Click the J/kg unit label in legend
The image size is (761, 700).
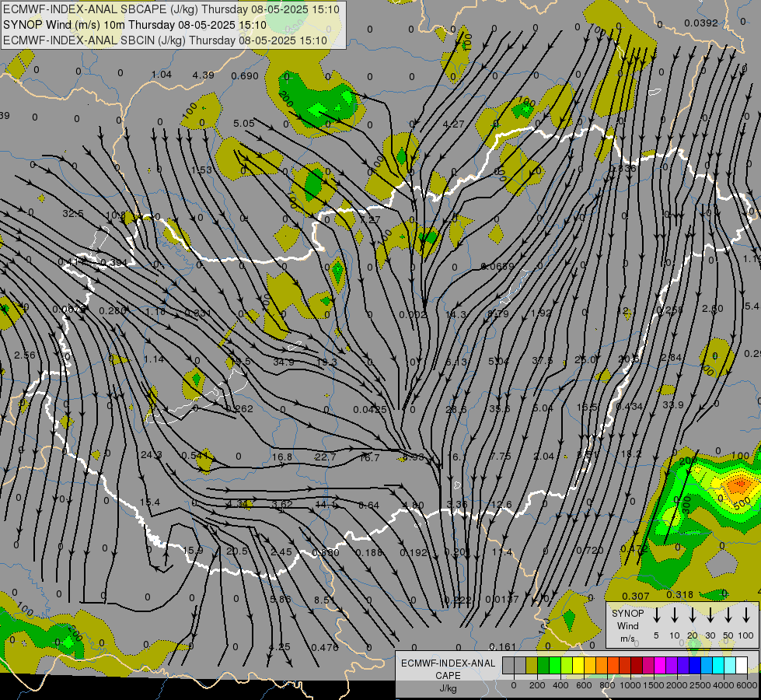click(448, 688)
